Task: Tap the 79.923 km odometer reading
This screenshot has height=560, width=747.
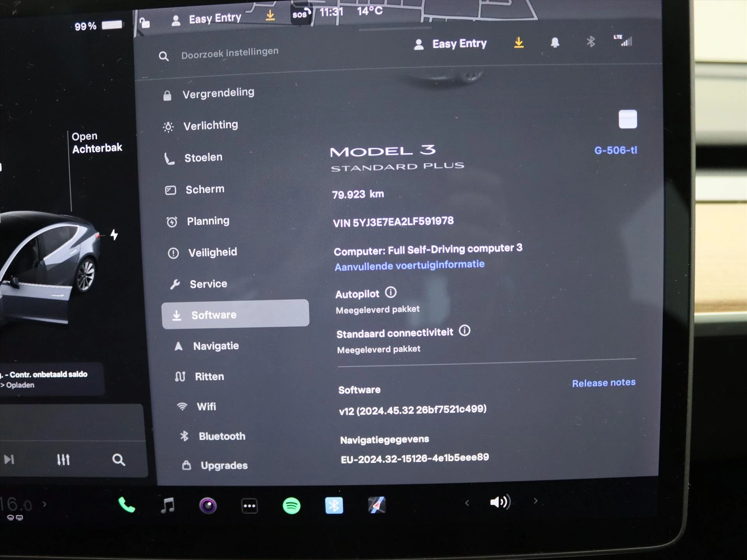Action: point(358,194)
